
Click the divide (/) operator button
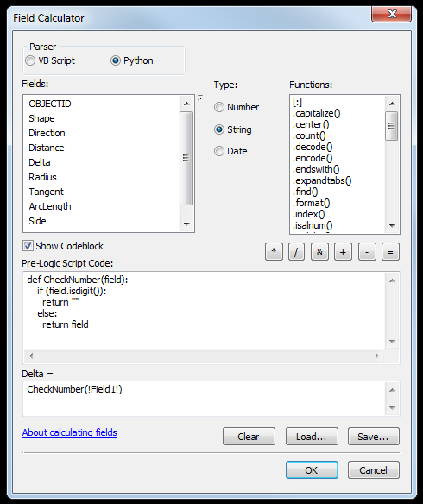coord(296,252)
